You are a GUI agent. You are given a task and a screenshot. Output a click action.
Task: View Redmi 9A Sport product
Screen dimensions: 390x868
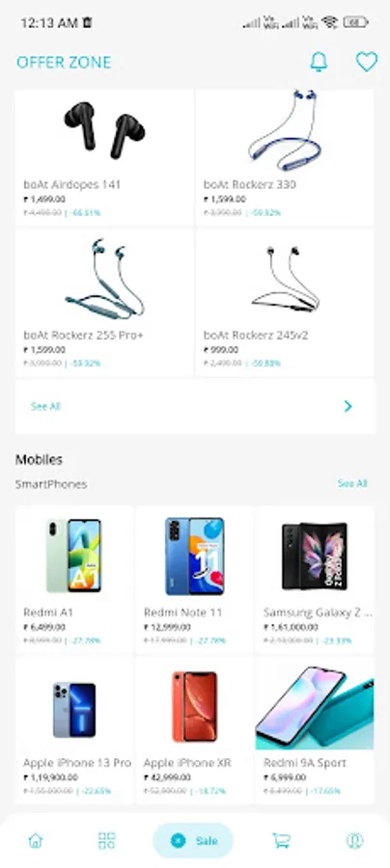coord(314,730)
